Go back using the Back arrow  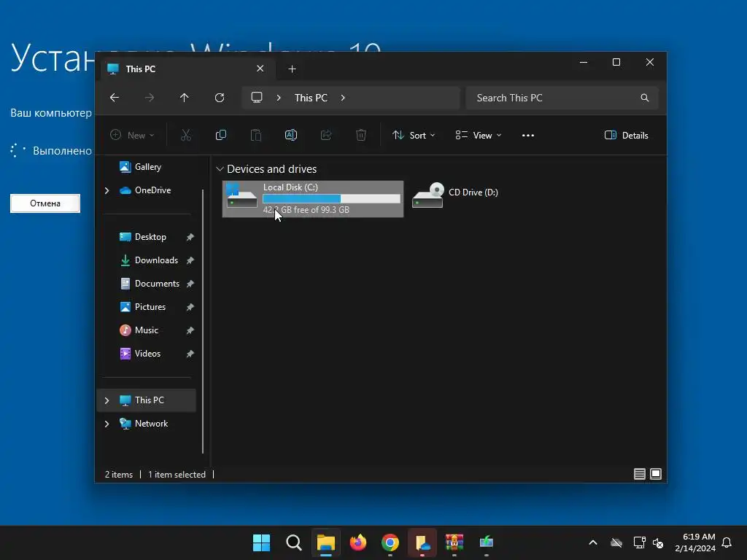115,98
